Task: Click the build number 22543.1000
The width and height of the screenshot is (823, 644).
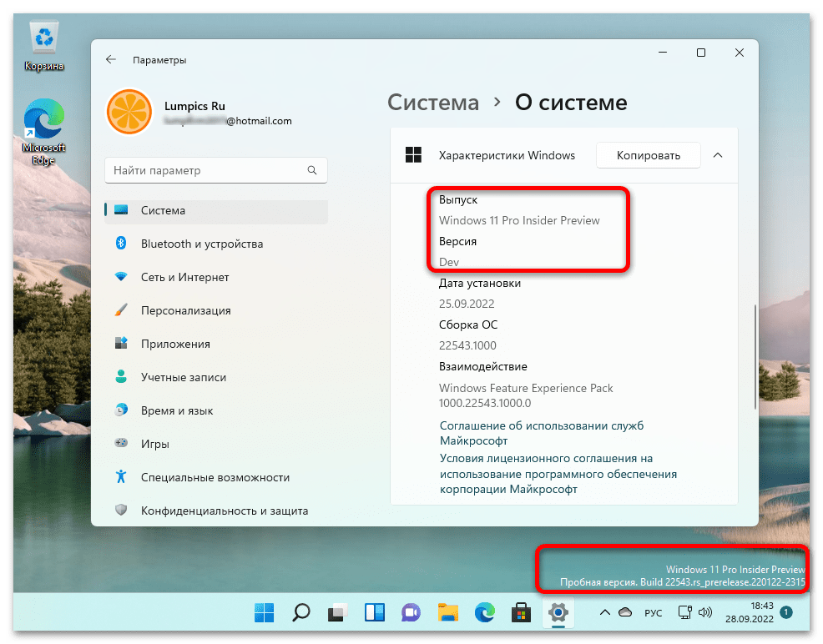Action: click(467, 345)
